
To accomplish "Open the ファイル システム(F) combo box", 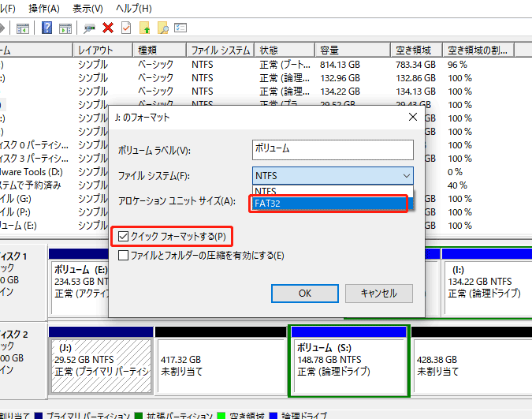I will [x=333, y=176].
